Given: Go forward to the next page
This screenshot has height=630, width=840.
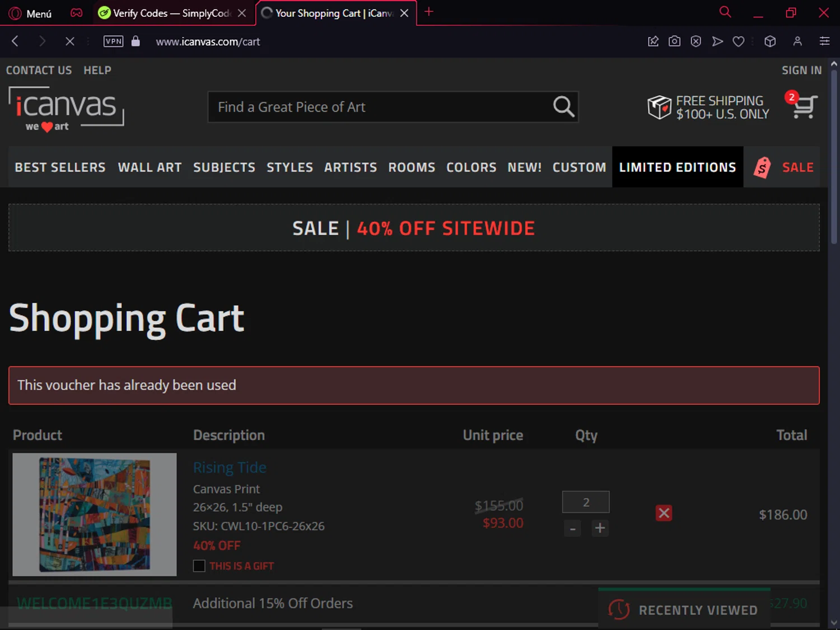Looking at the screenshot, I should 42,41.
